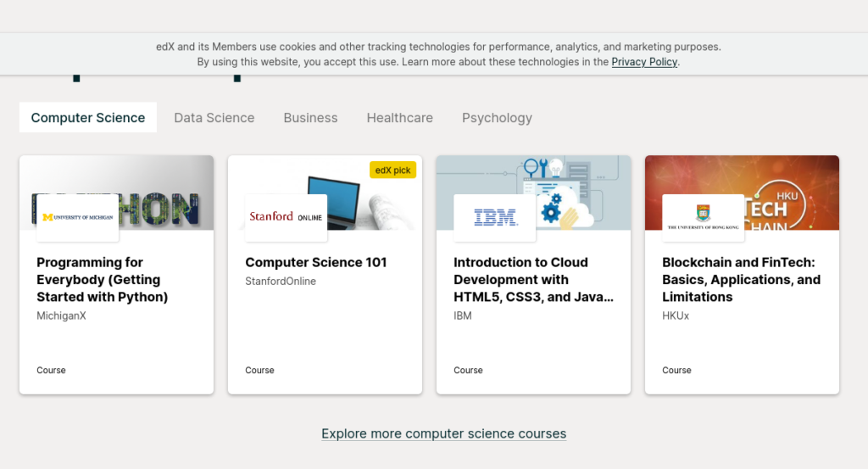868x469 pixels.
Task: Open Computer Science 101 course title
Action: point(316,262)
